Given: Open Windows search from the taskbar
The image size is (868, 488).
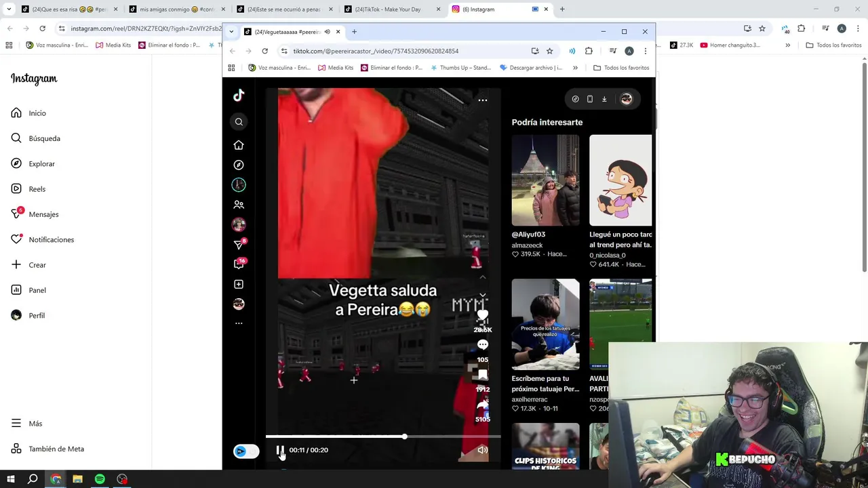Looking at the screenshot, I should (x=33, y=479).
